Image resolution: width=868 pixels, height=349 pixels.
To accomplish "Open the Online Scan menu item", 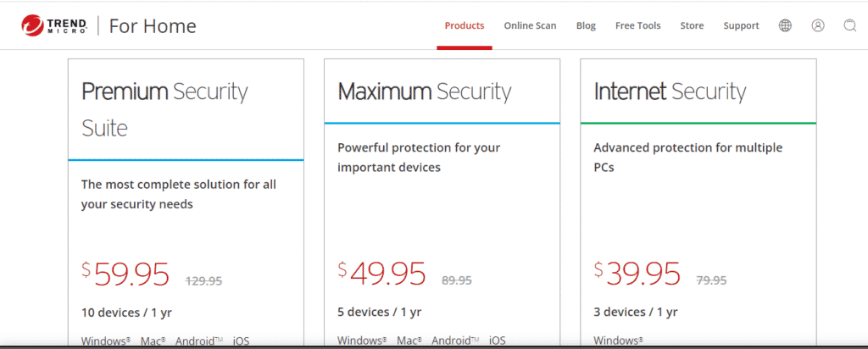I will click(x=530, y=25).
